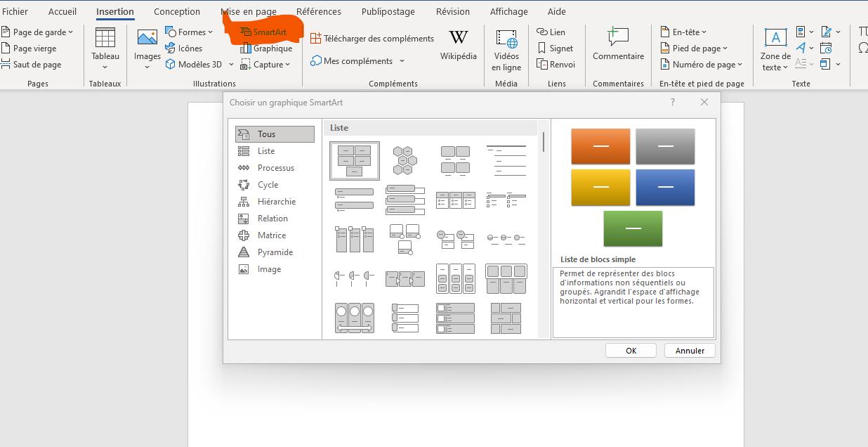
Task: Insert a Commentaire from the ribbon
Action: 618,37
